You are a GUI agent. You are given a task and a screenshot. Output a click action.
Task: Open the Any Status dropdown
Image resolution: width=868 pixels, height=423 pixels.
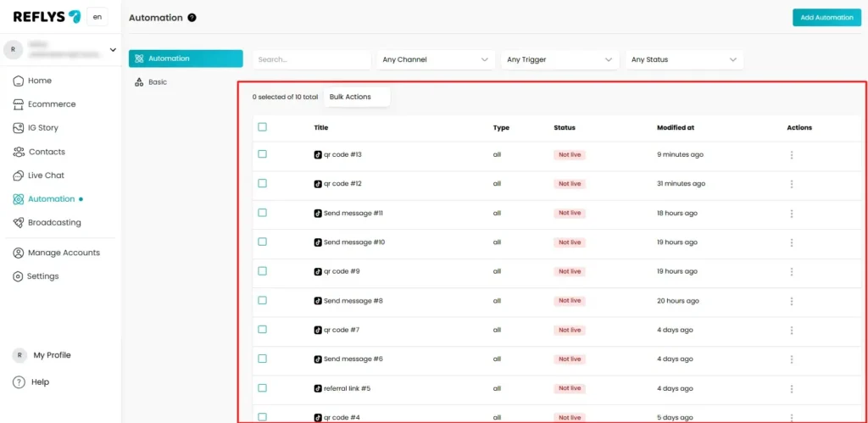[x=684, y=60]
